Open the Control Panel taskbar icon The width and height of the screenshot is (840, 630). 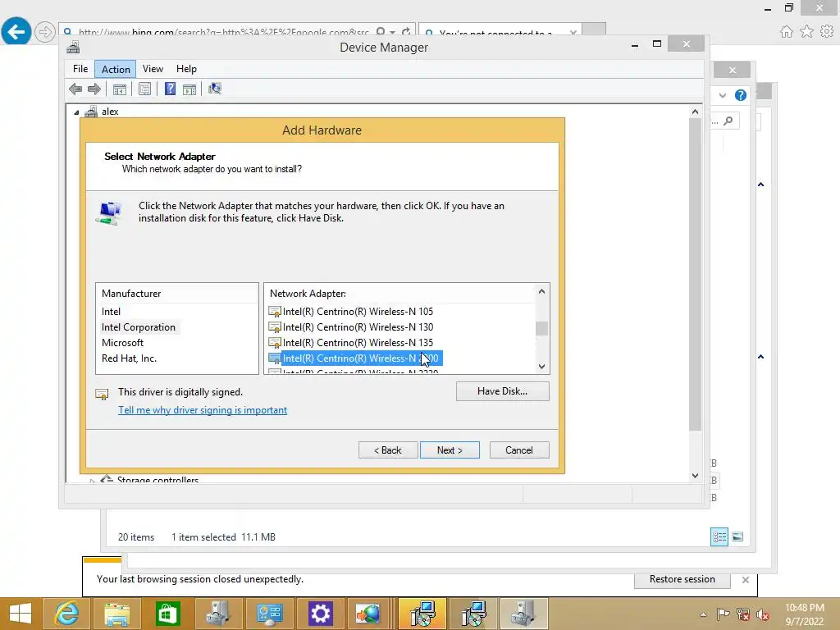(x=269, y=614)
